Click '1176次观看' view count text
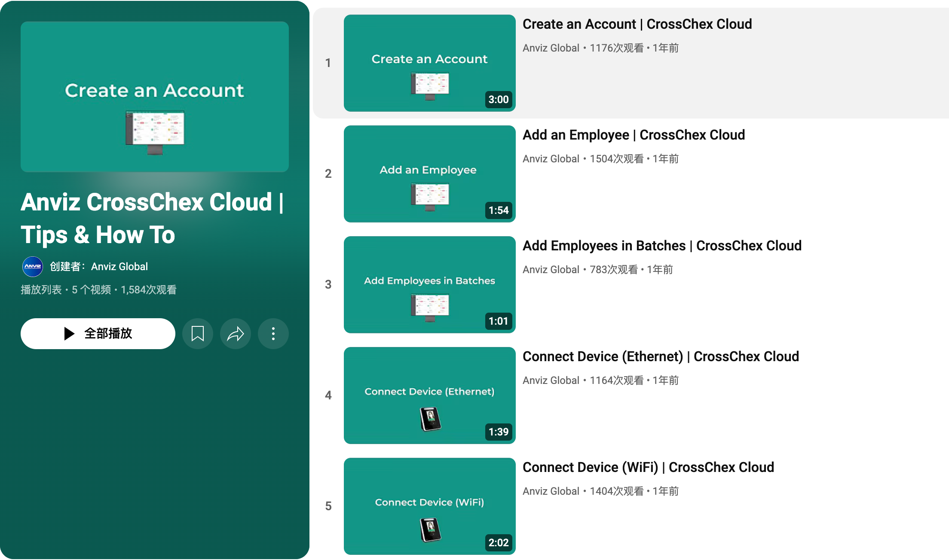Image resolution: width=949 pixels, height=560 pixels. [617, 48]
